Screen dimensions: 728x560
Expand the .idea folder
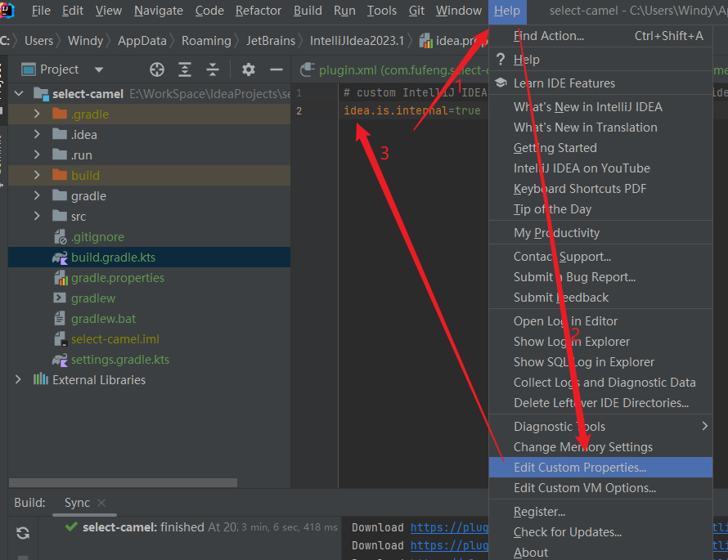[37, 135]
